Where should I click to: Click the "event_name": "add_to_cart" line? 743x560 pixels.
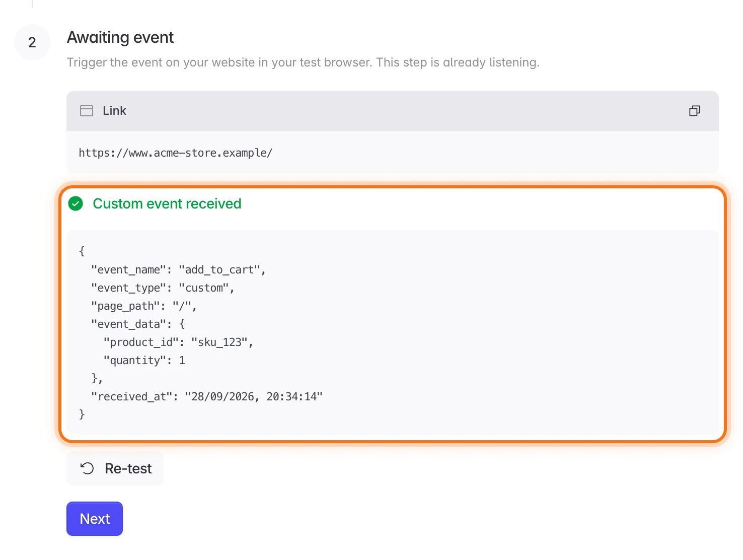[178, 270]
